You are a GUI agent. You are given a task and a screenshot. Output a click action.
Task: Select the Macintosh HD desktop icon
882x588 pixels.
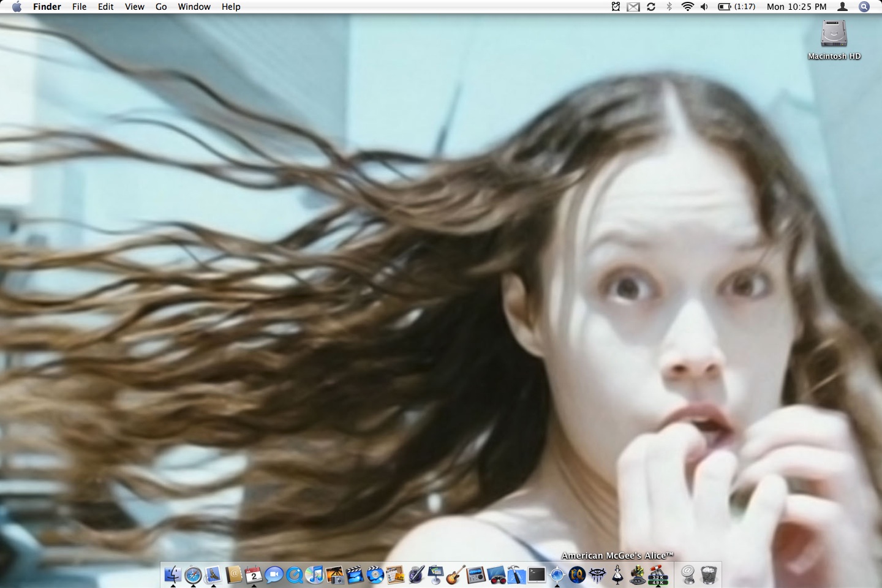(x=834, y=40)
